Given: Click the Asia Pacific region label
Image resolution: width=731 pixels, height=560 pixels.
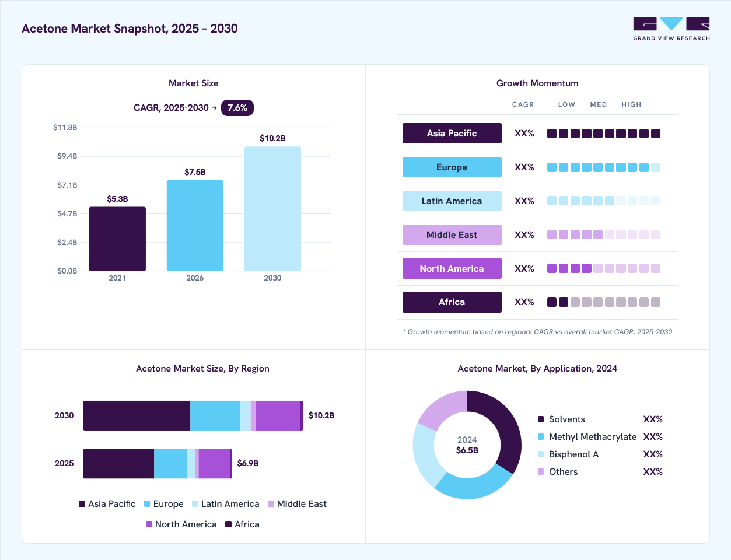Looking at the screenshot, I should click(x=452, y=134).
